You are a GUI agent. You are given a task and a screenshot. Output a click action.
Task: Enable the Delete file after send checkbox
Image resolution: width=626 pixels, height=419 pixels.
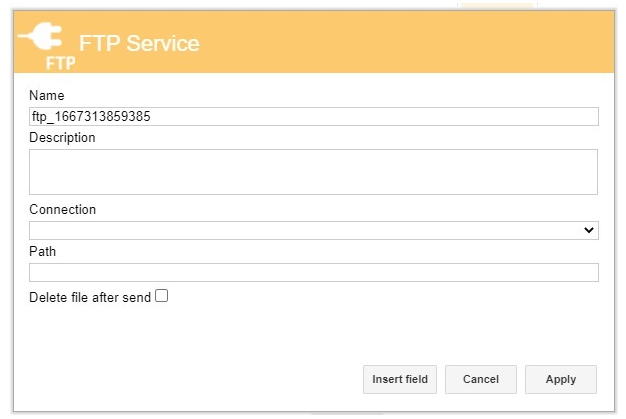tap(161, 296)
